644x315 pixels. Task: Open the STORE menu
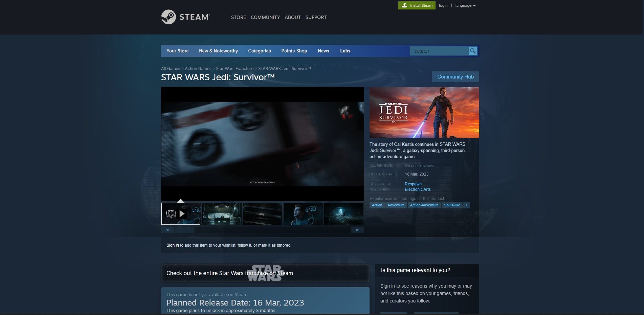tap(239, 17)
